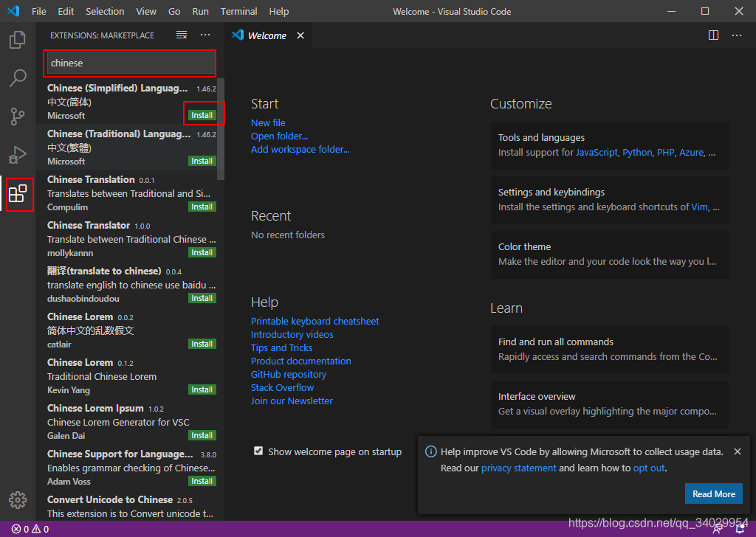This screenshot has width=756, height=537.
Task: Open Stack Overflow link
Action: click(x=282, y=388)
